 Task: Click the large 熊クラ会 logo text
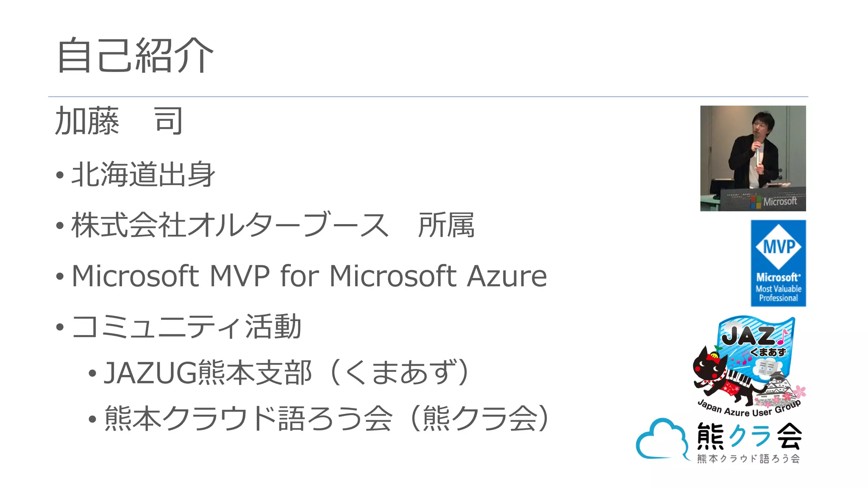(x=749, y=436)
